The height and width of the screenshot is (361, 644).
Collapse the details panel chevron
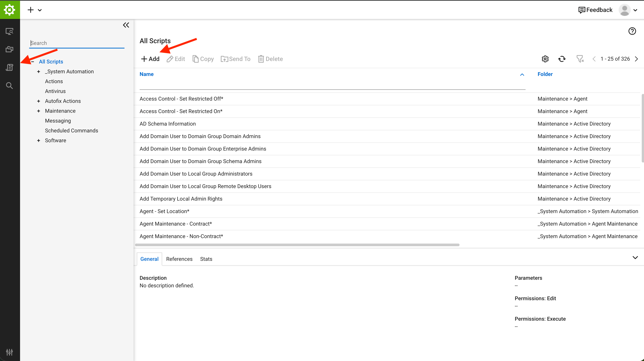coord(635,258)
